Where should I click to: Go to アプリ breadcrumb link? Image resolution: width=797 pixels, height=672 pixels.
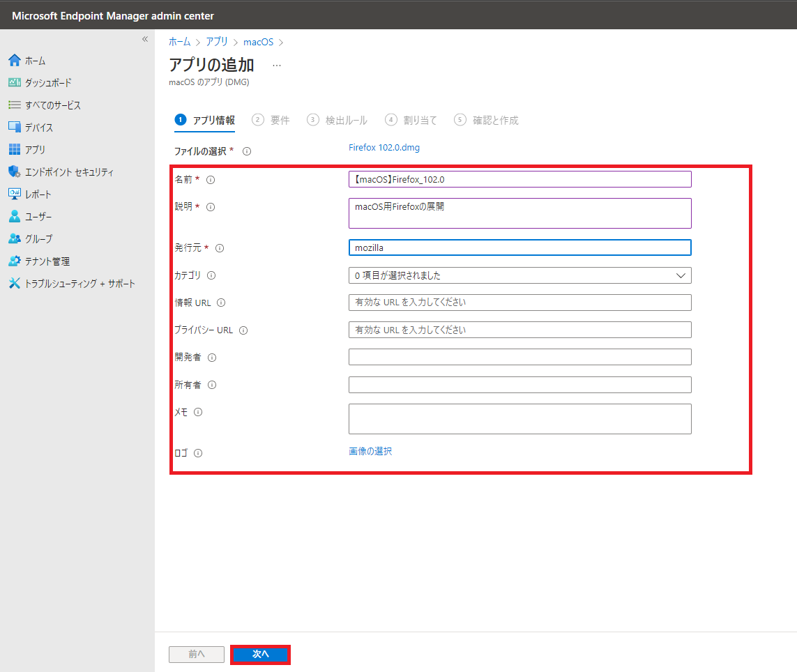(217, 42)
